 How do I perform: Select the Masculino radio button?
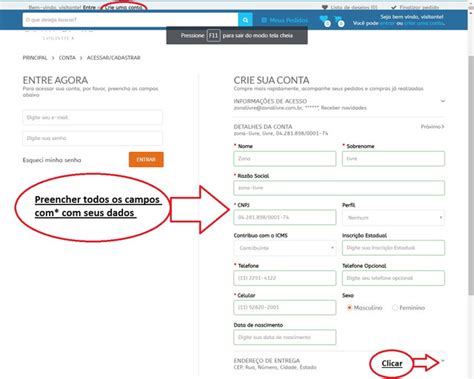349,308
